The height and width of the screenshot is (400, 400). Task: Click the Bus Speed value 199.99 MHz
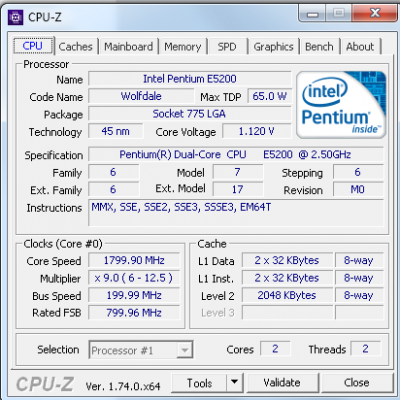point(134,295)
